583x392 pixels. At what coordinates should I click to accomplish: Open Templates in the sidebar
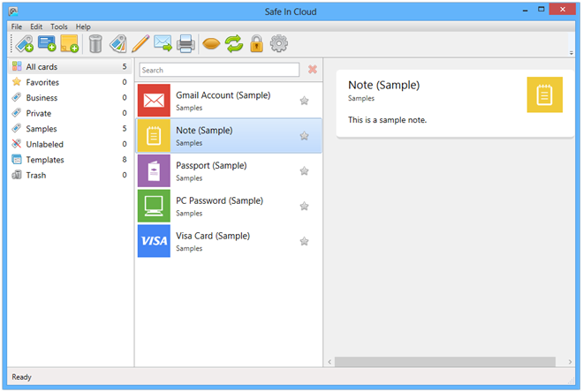70,160
